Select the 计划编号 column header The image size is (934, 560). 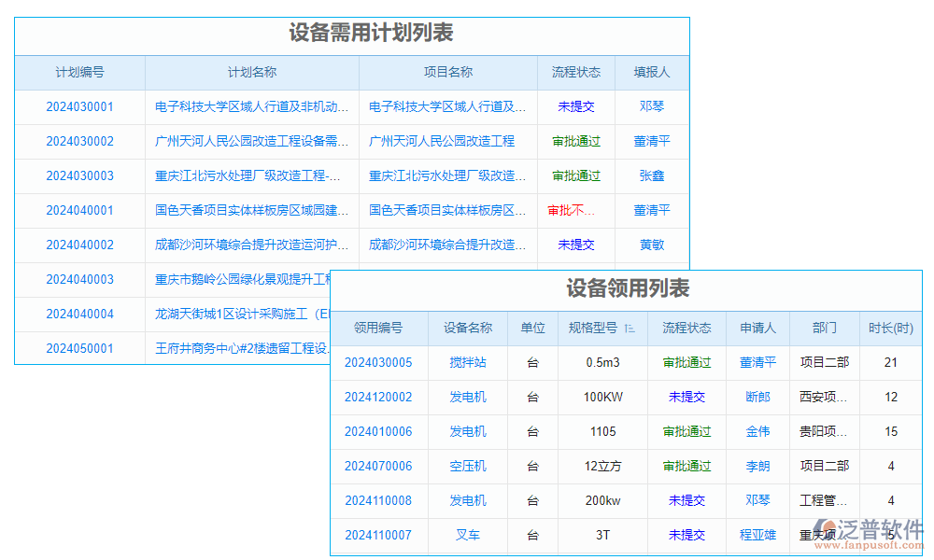[x=79, y=72]
